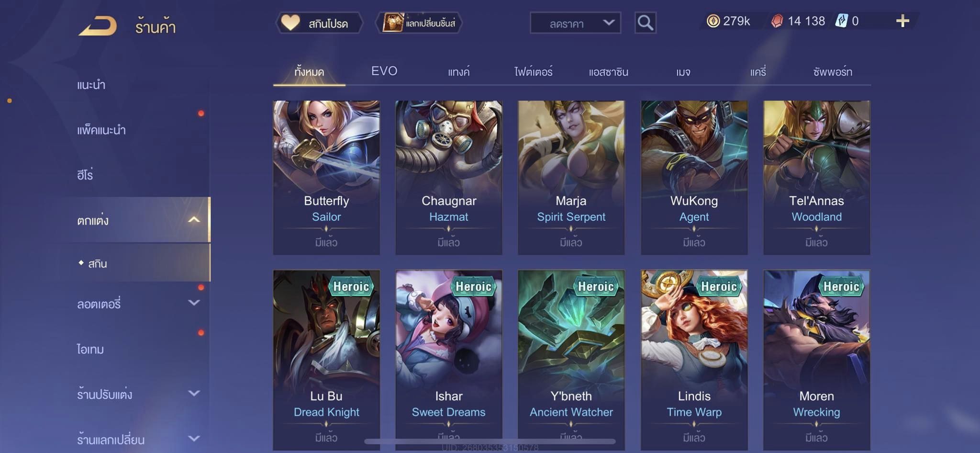Select Butterfly Sailor skin card
Viewport: 980px width, 453px height.
point(326,178)
